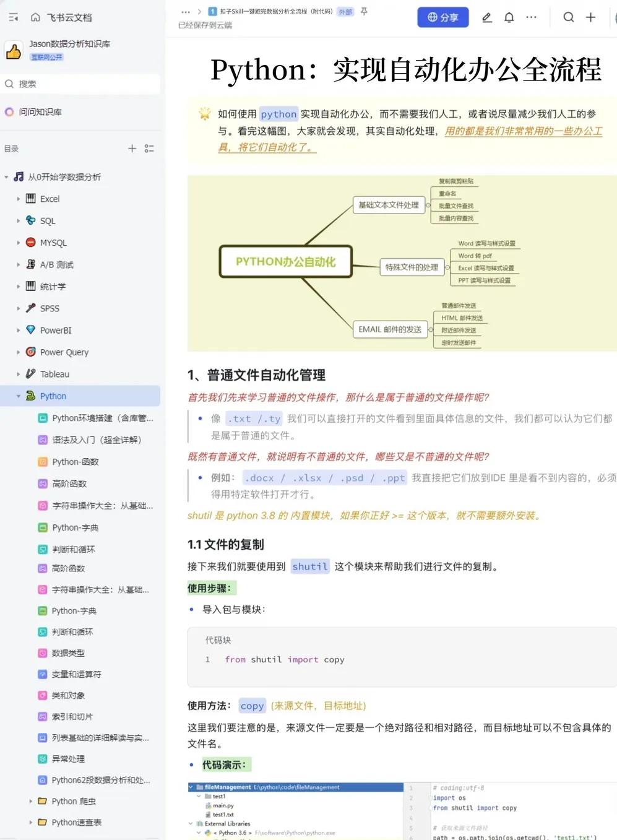Click the 互联网公开 badge

(x=47, y=57)
